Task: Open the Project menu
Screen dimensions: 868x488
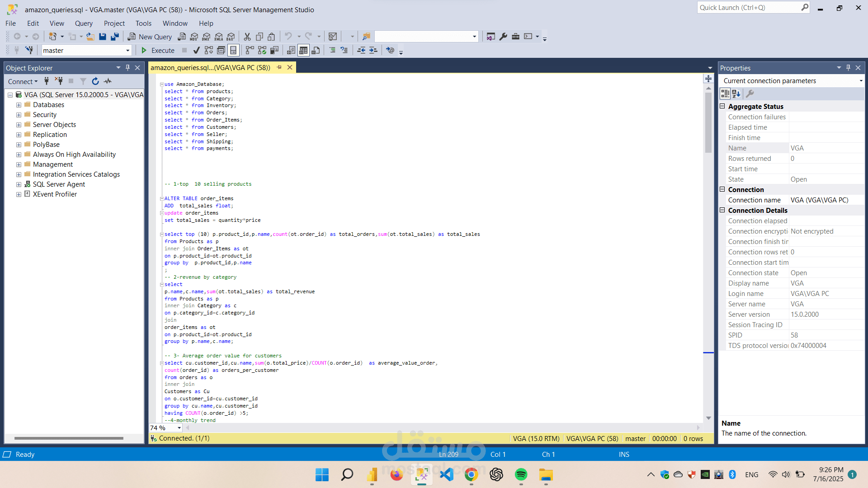Action: 114,23
